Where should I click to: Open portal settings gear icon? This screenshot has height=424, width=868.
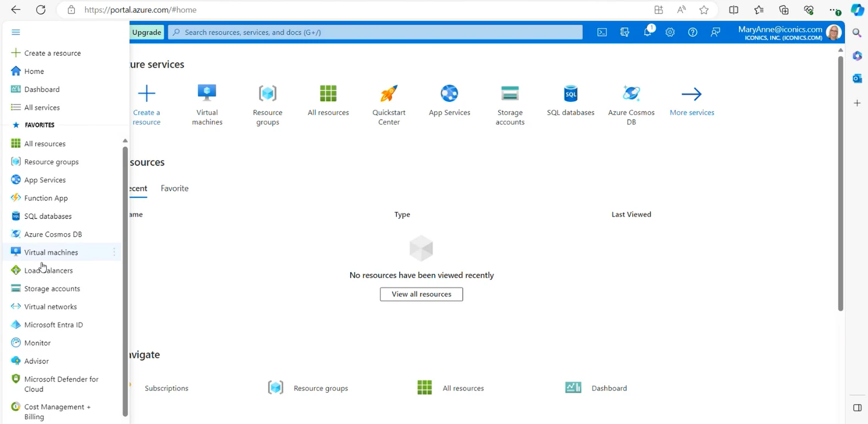[x=670, y=32]
